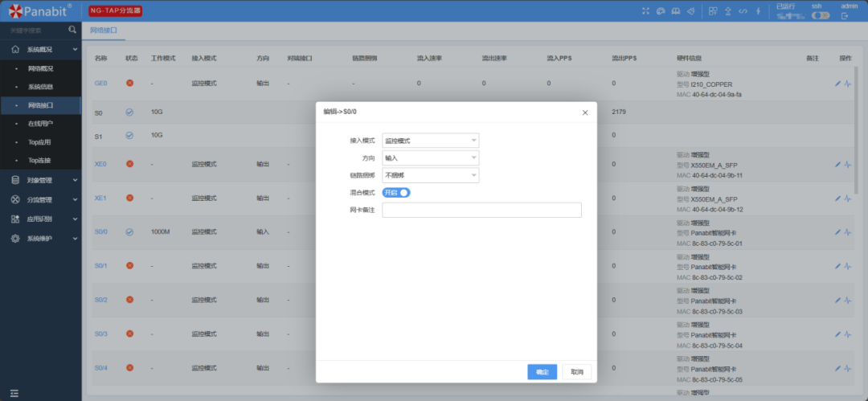
Task: Close the 编辑->S0/0 dialog with X
Action: click(x=585, y=113)
